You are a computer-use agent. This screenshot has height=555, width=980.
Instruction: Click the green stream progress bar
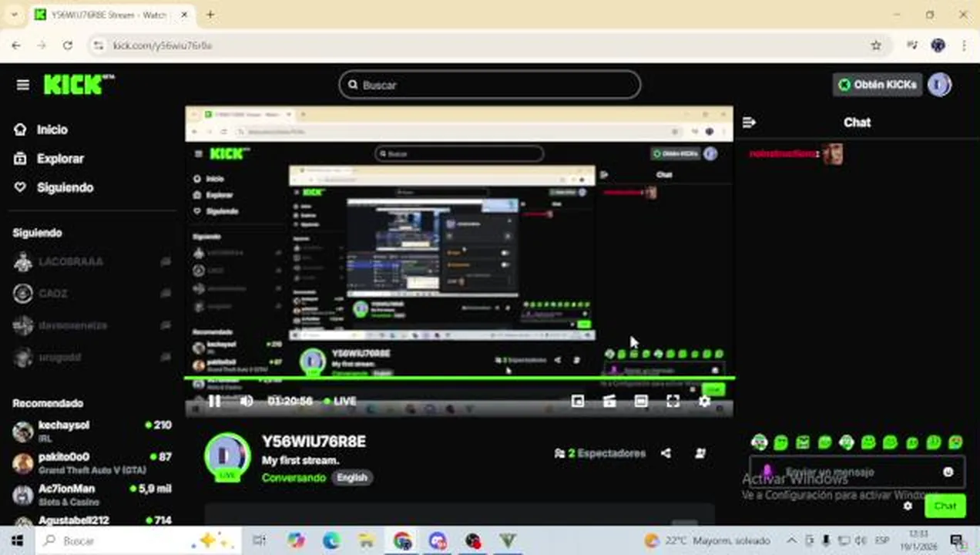tap(460, 378)
